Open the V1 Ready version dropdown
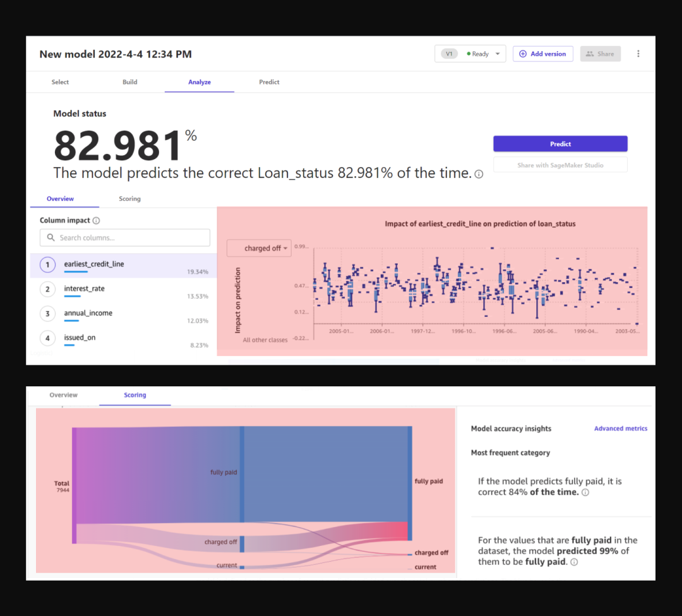 pyautogui.click(x=470, y=54)
